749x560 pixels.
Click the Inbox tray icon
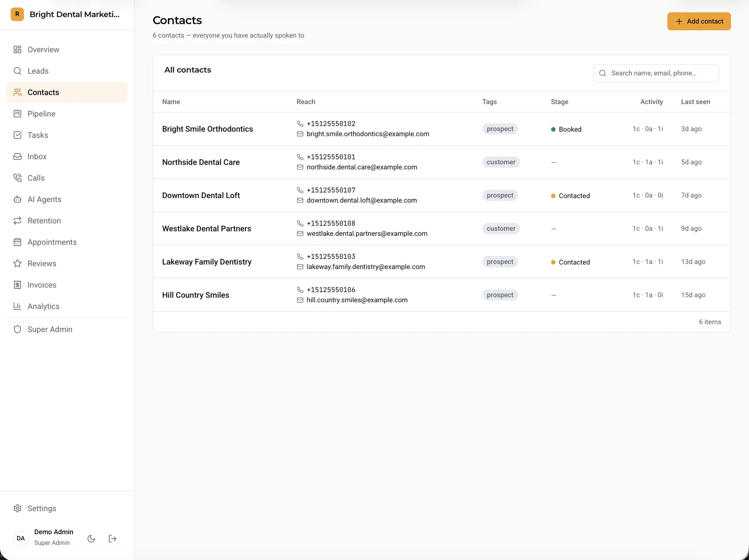tap(17, 156)
